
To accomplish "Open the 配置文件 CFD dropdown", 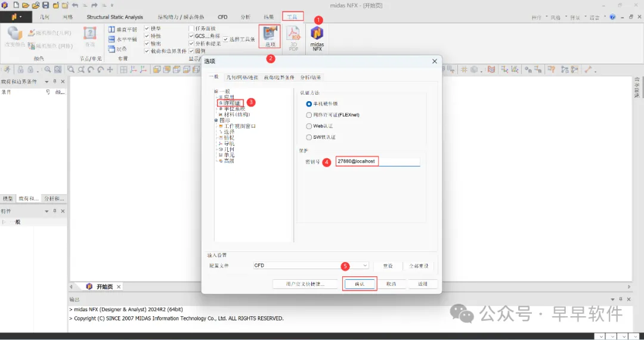I will pos(311,266).
